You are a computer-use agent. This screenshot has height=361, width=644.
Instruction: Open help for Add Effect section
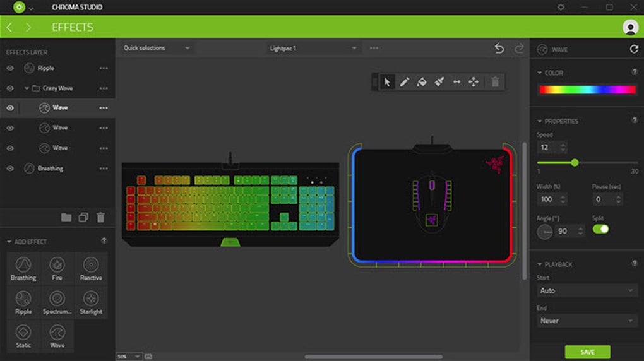tap(104, 240)
